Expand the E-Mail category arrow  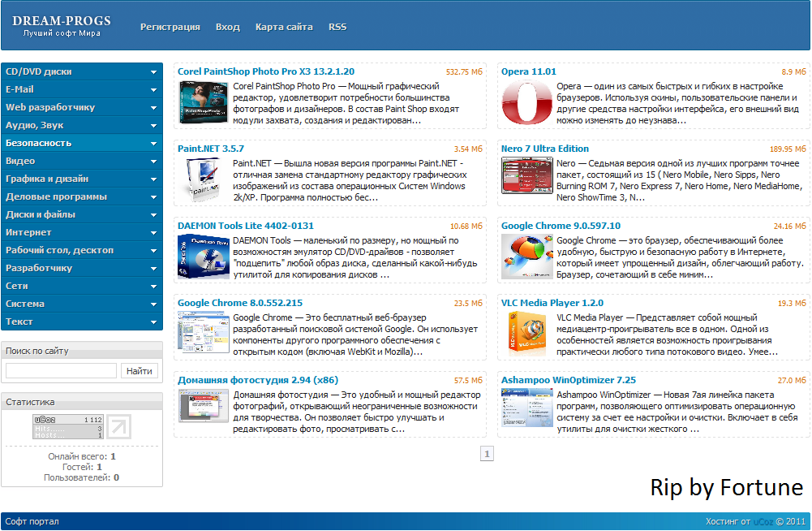[x=154, y=89]
